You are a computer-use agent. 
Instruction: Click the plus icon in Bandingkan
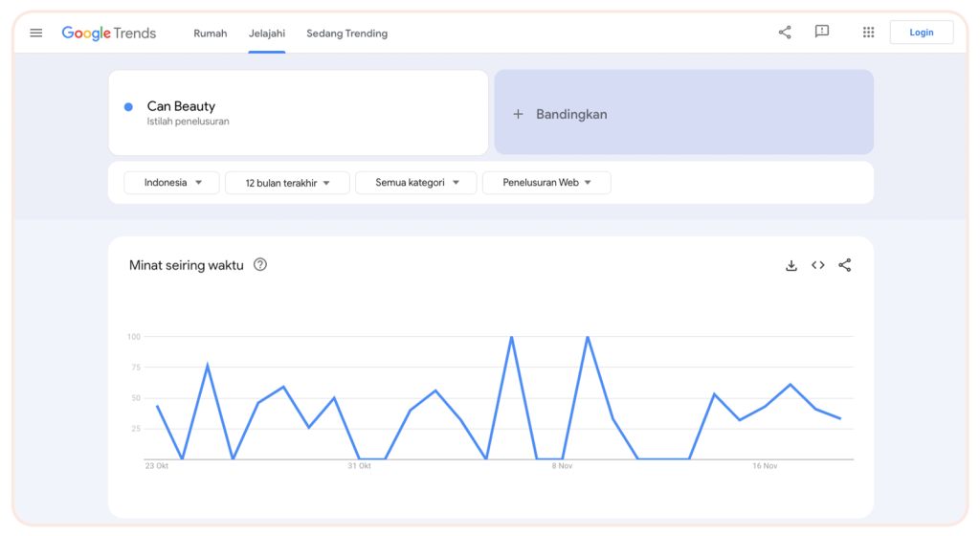(x=518, y=114)
